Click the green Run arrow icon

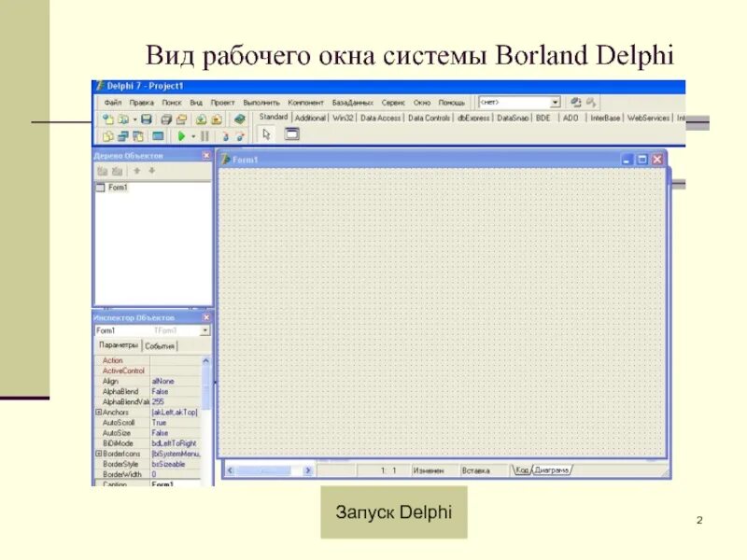(x=181, y=136)
